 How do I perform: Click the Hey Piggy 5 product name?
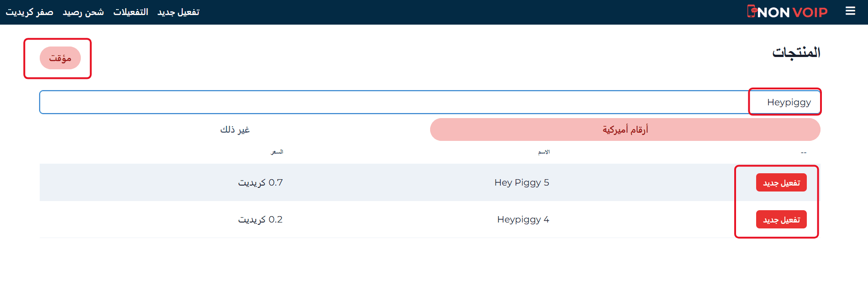point(521,182)
